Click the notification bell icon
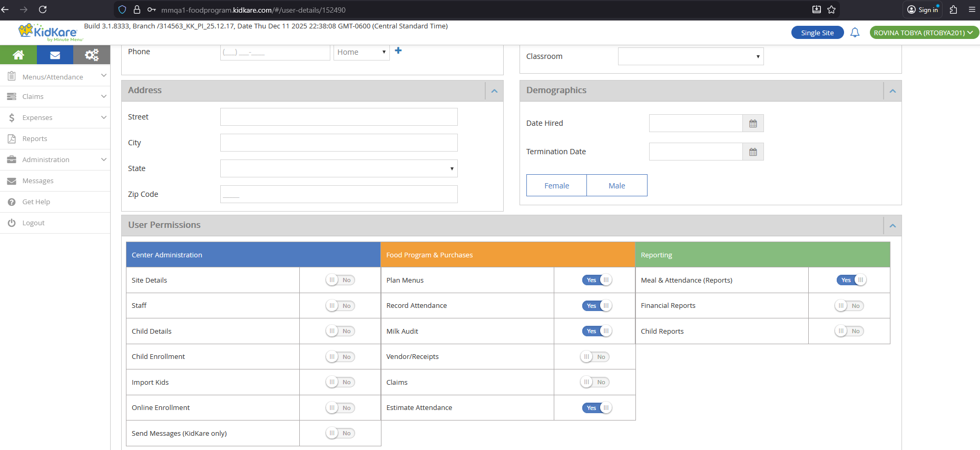Image resolution: width=980 pixels, height=450 pixels. pyautogui.click(x=855, y=33)
